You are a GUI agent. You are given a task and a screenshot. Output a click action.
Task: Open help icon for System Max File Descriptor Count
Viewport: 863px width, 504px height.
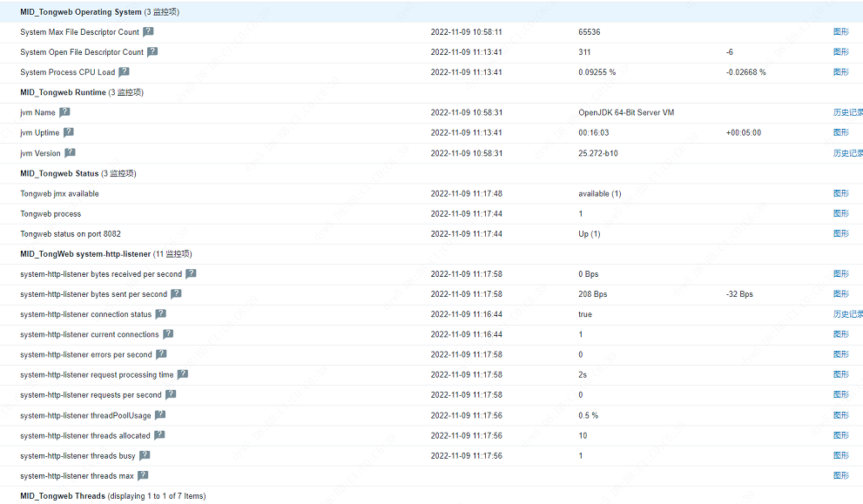coord(148,32)
